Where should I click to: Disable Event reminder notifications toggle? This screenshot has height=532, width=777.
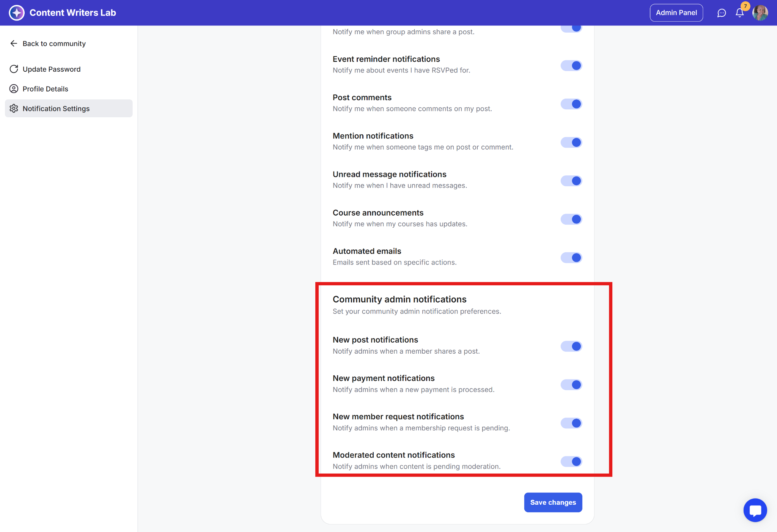[x=571, y=66]
